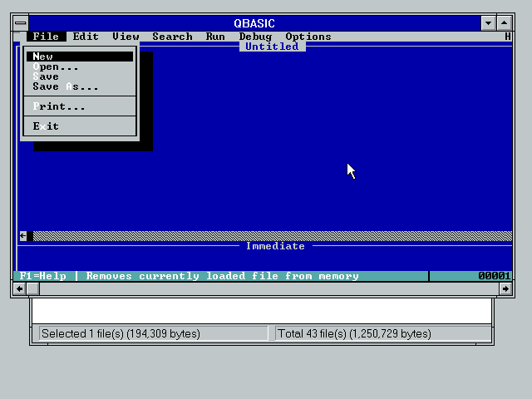Viewport: 532px width, 399px height.
Task: Click the 00001 line counter
Action: pyautogui.click(x=494, y=276)
